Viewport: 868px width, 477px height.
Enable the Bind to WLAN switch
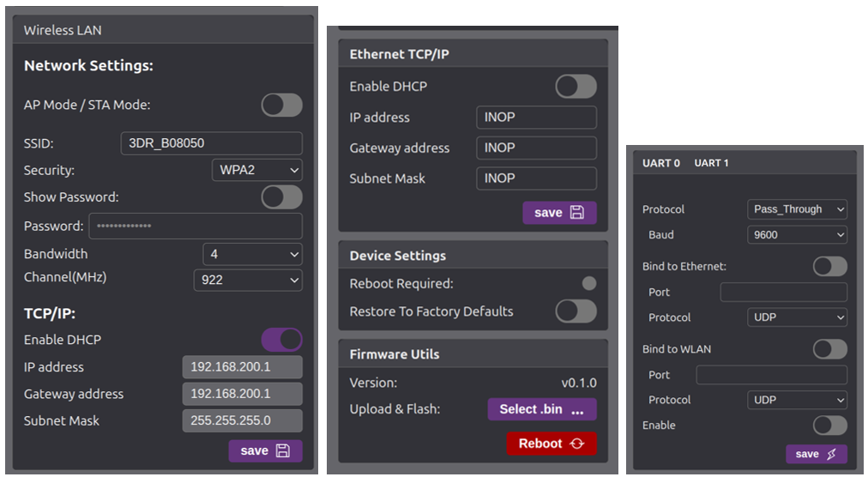(x=829, y=349)
